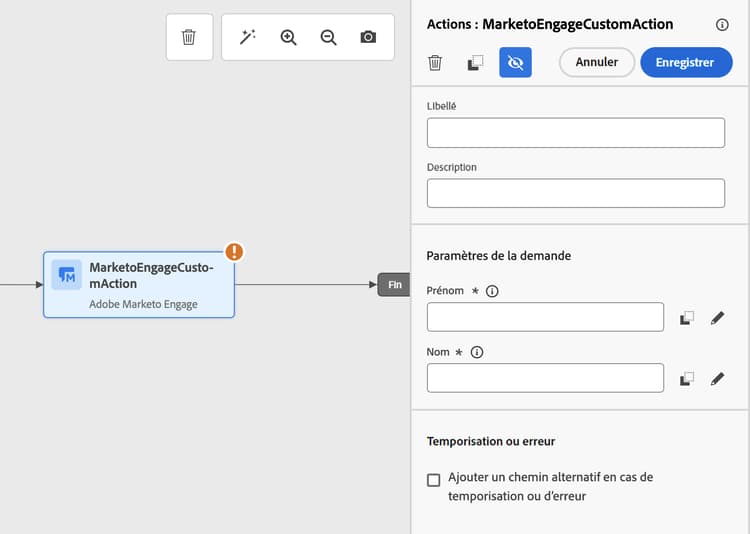Open the info icon beside the action title

[x=722, y=25]
